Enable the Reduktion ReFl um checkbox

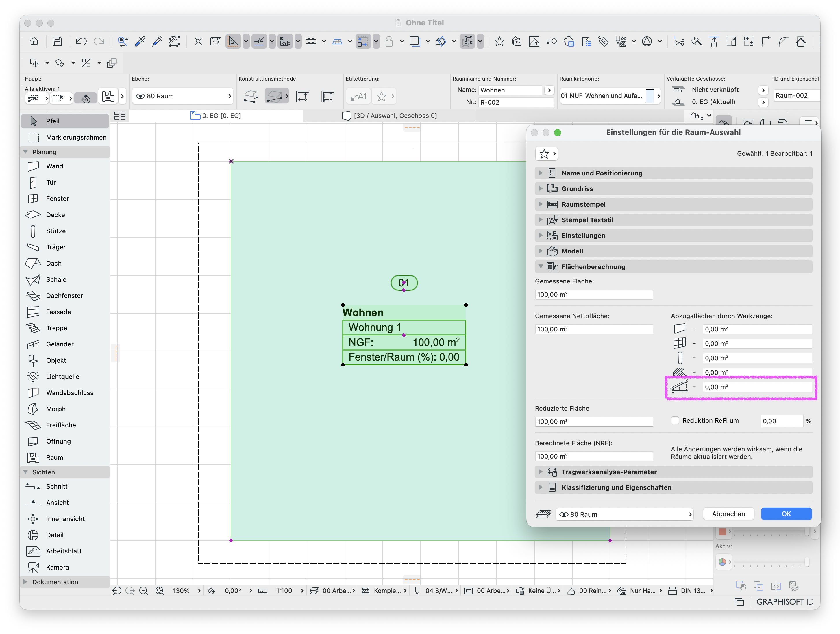(675, 421)
